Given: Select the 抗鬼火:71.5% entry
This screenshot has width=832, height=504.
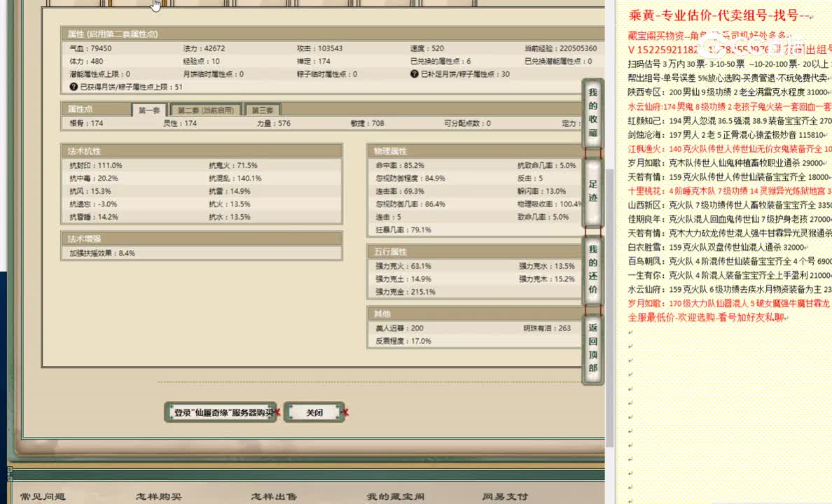Looking at the screenshot, I should pyautogui.click(x=233, y=165).
